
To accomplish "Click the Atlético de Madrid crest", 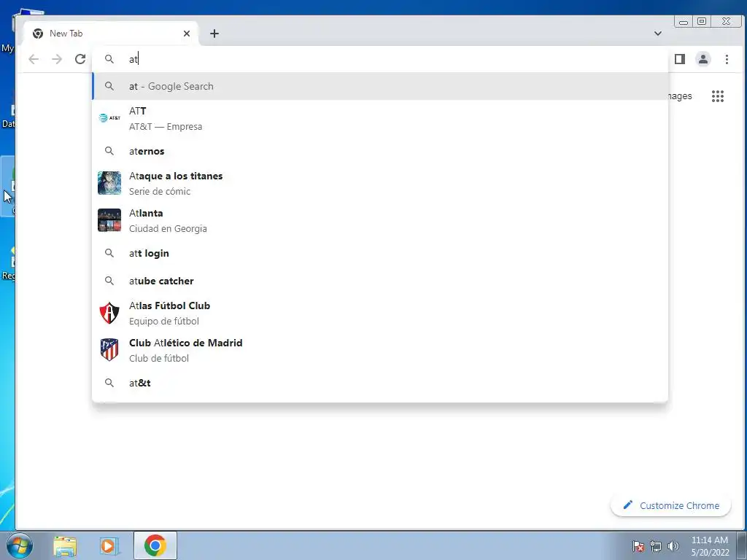I will [x=109, y=350].
